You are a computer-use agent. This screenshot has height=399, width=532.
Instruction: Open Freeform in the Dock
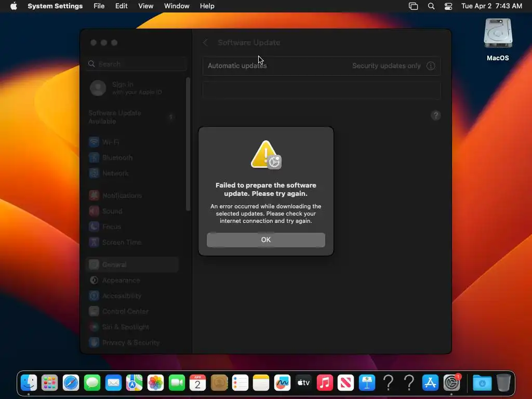pos(282,383)
